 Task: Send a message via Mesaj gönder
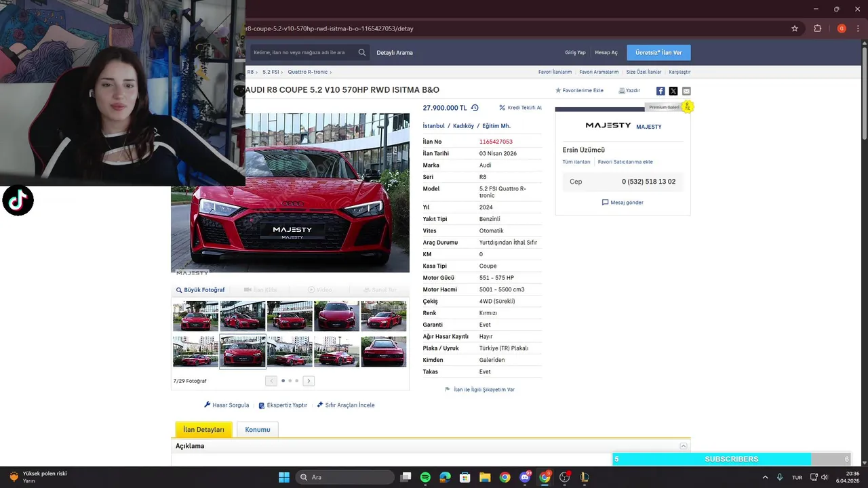click(x=623, y=202)
